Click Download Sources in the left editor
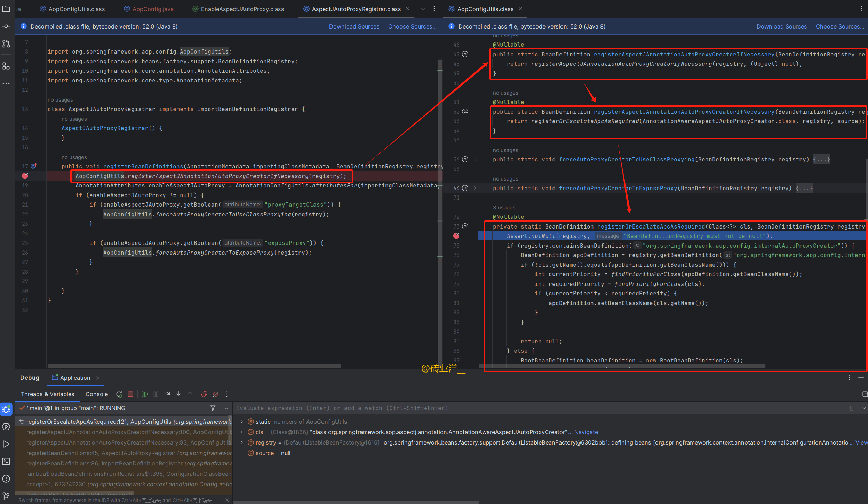 tap(354, 26)
